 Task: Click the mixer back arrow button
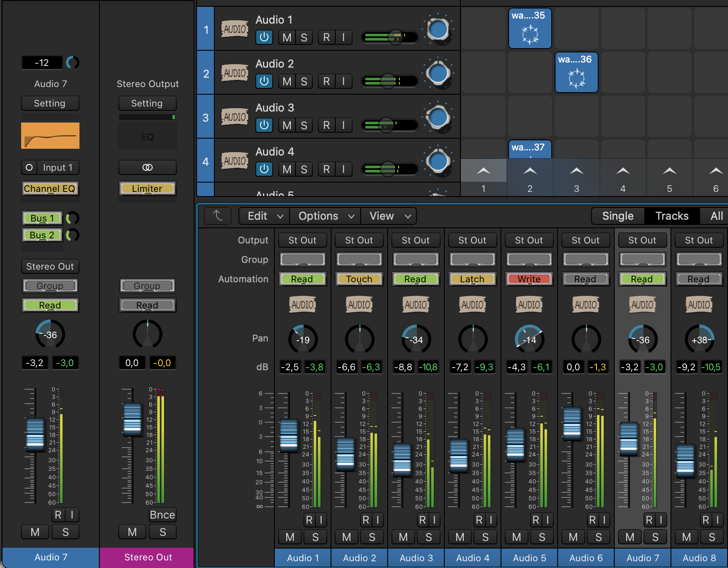pyautogui.click(x=218, y=216)
